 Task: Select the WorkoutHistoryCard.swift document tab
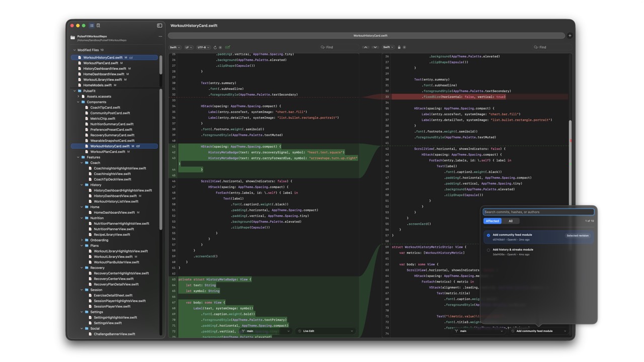[366, 36]
